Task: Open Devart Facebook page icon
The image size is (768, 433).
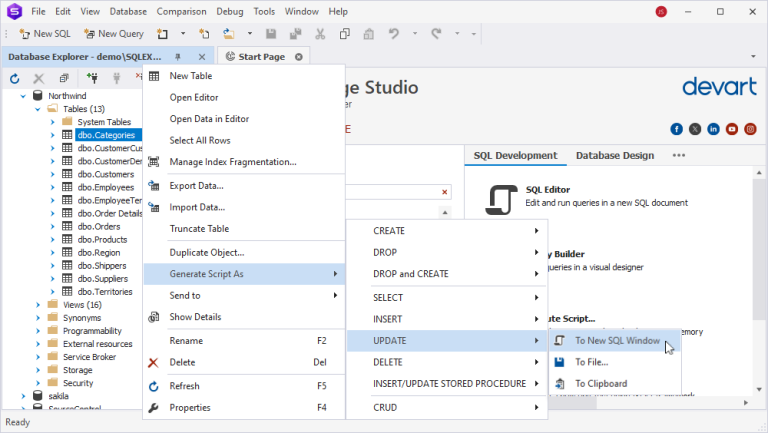Action: click(676, 129)
